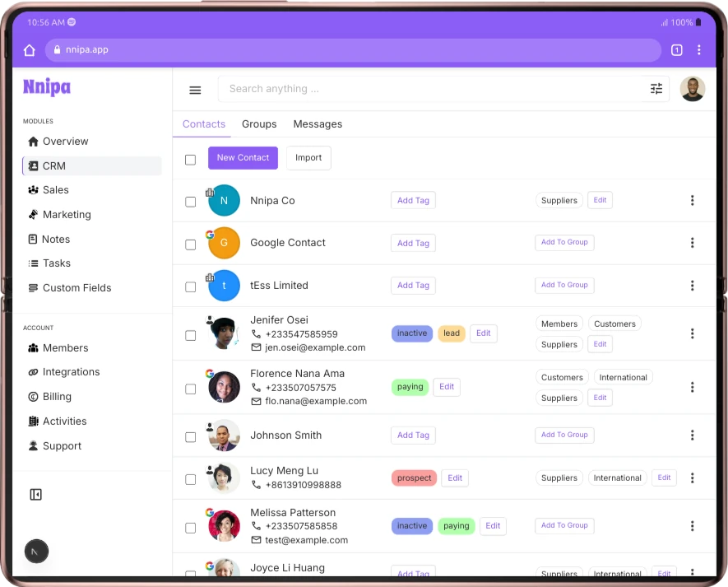Image resolution: width=728 pixels, height=587 pixels.
Task: Tick the select-all contacts checkbox
Action: [x=190, y=159]
